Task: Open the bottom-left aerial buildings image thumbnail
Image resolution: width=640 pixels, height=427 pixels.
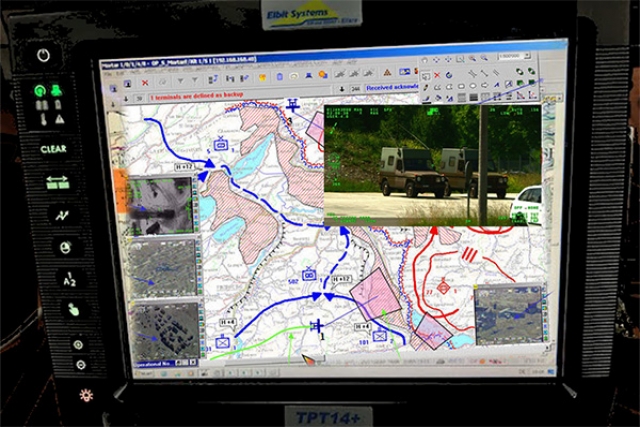Action: point(167,329)
